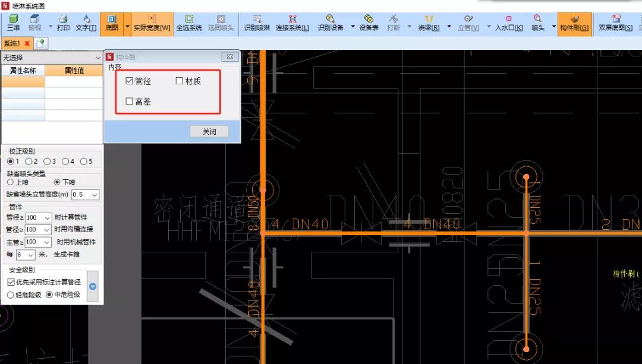Select the 喷头 sprinkler head tool
642x364 pixels.
point(537,23)
